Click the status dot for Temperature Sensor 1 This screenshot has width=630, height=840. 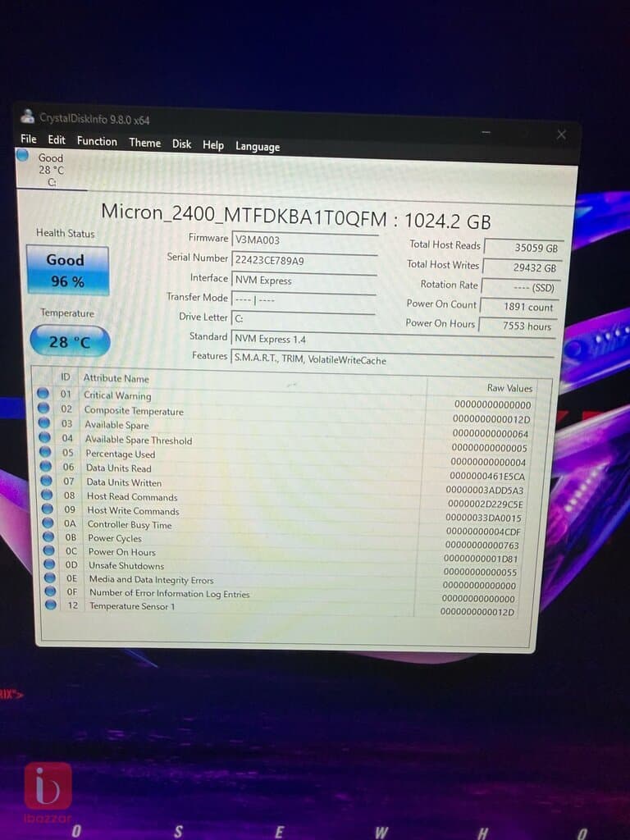(51, 605)
